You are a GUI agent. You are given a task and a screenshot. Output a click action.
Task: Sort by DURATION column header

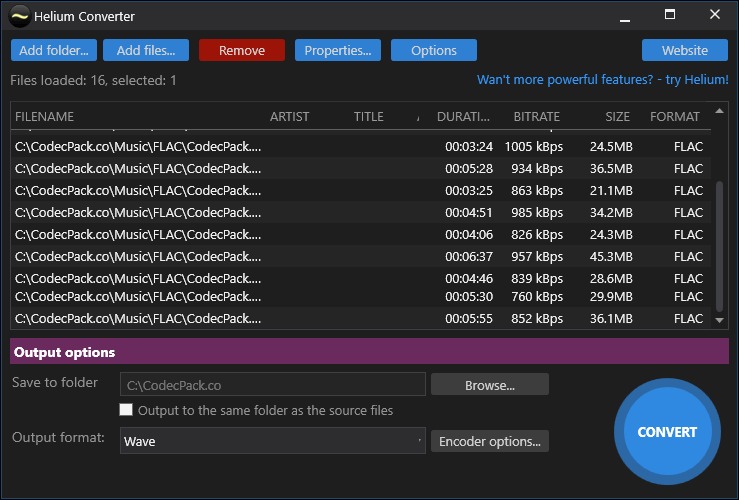[x=463, y=116]
